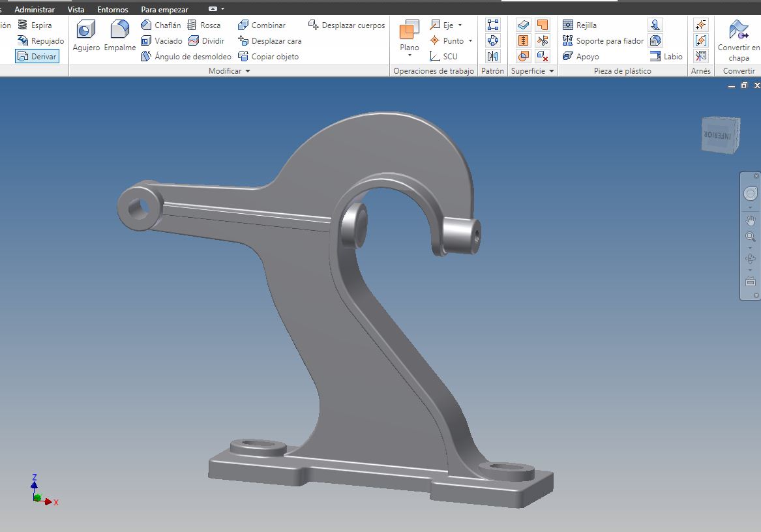Select the Rejilla grill tool

tap(580, 25)
